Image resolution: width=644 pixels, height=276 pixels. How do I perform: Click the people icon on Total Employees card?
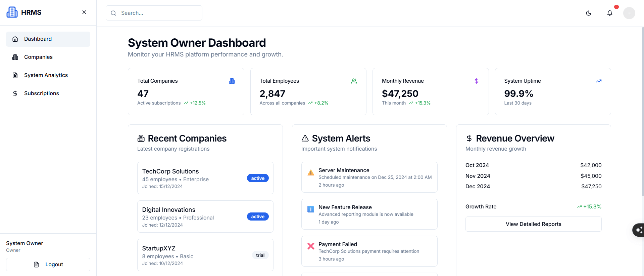[354, 81]
